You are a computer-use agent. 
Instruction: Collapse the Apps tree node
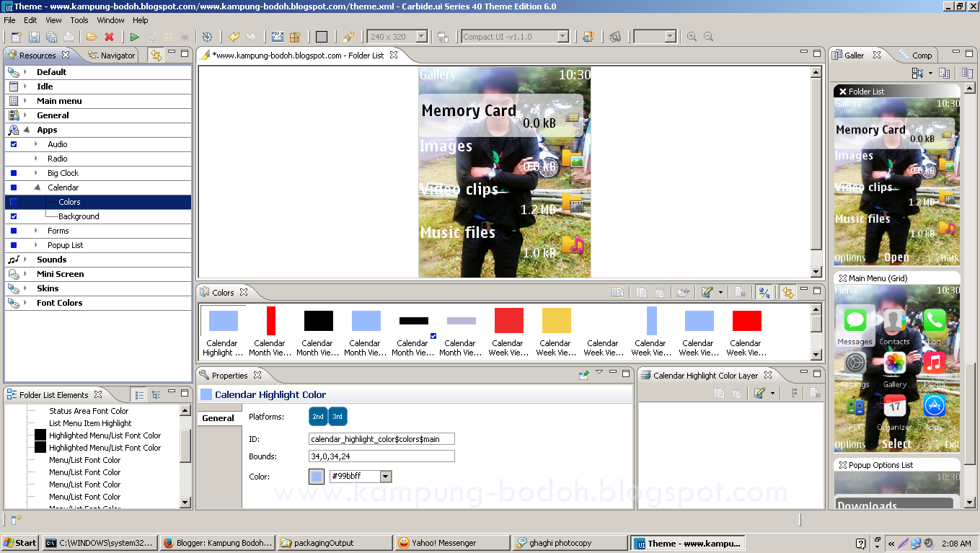(26, 130)
